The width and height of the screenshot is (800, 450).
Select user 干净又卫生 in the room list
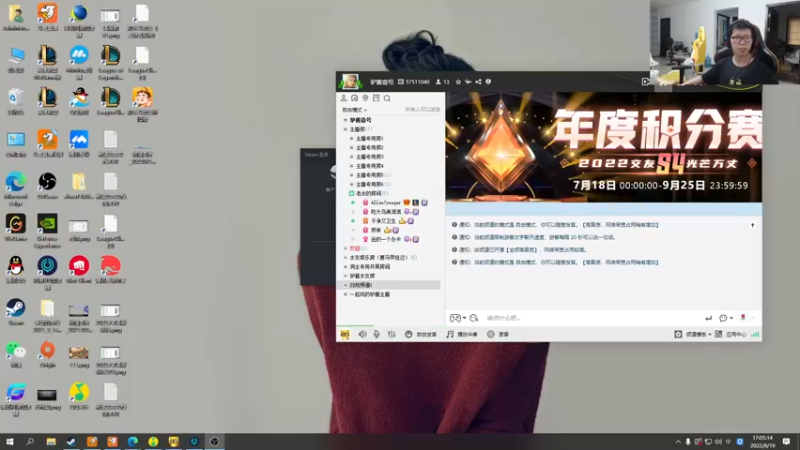pyautogui.click(x=383, y=221)
